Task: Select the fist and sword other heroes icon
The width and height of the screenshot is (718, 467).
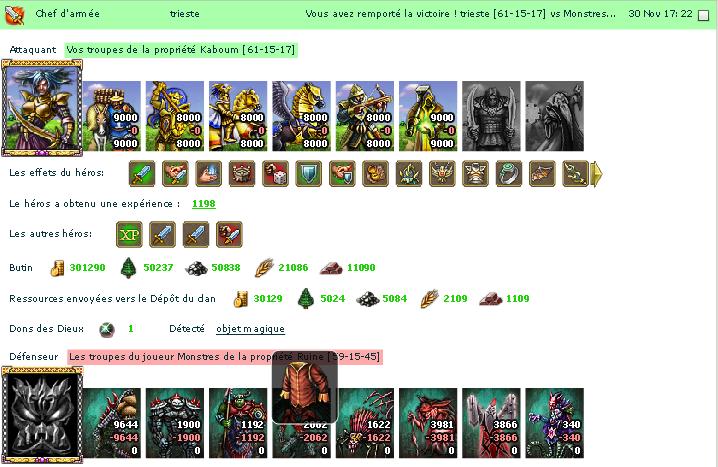Action: (x=229, y=234)
